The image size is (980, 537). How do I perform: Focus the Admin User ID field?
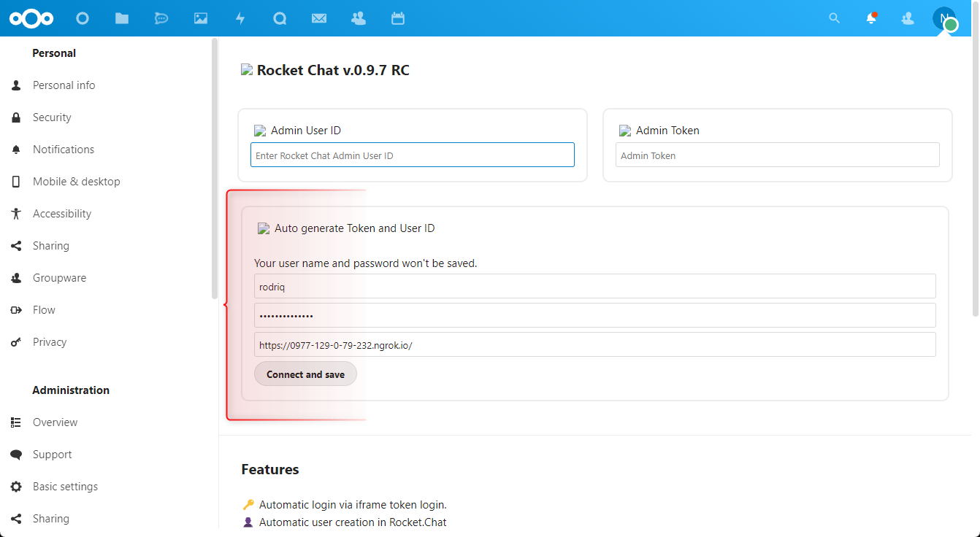[413, 155]
